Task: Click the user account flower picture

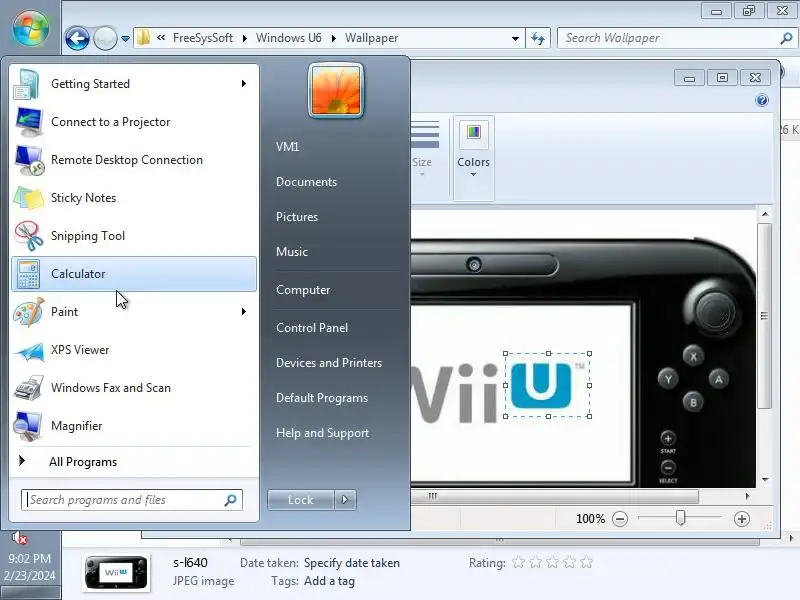Action: 336,91
